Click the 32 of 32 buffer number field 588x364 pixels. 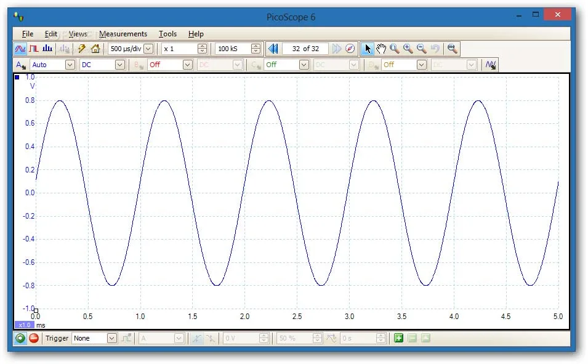(305, 49)
